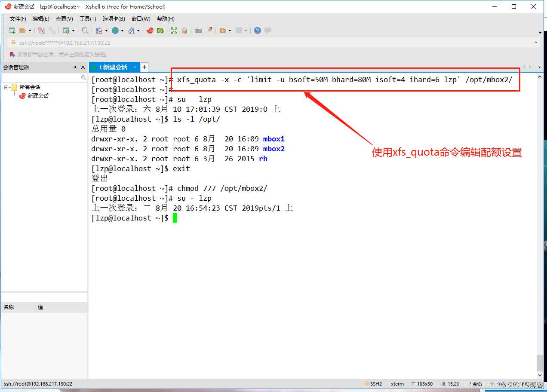This screenshot has height=392, width=547.
Task: Click the New Session toolbar icon
Action: tap(12, 31)
